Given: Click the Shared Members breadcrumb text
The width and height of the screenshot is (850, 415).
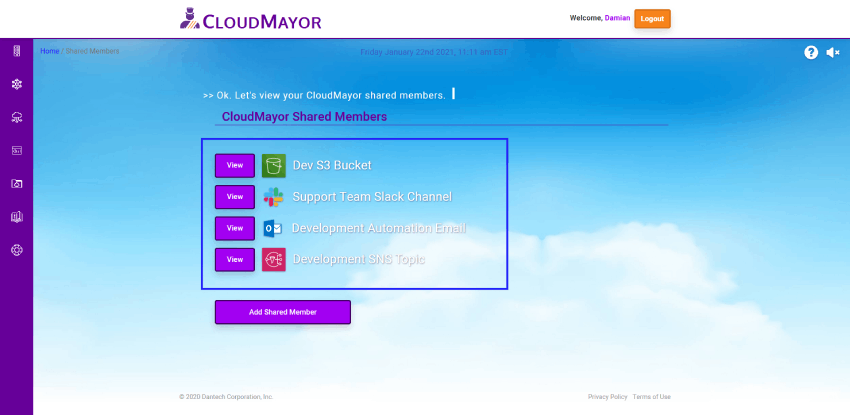Looking at the screenshot, I should [92, 51].
